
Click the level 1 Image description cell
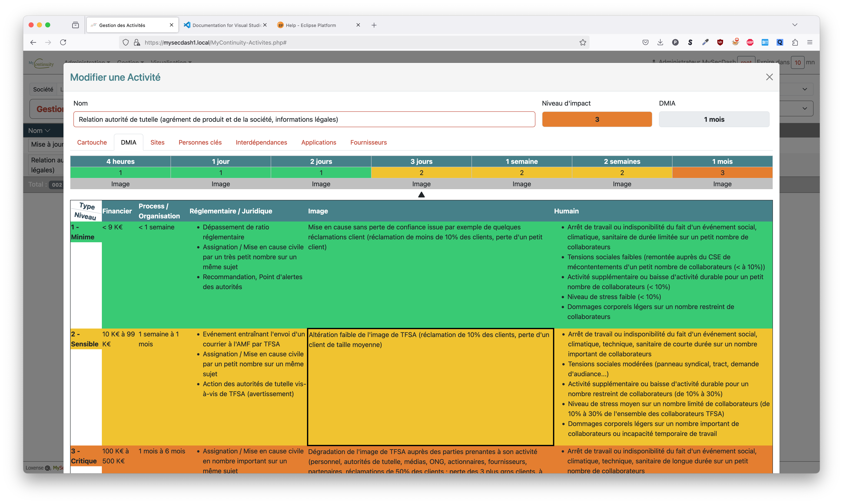tap(430, 275)
